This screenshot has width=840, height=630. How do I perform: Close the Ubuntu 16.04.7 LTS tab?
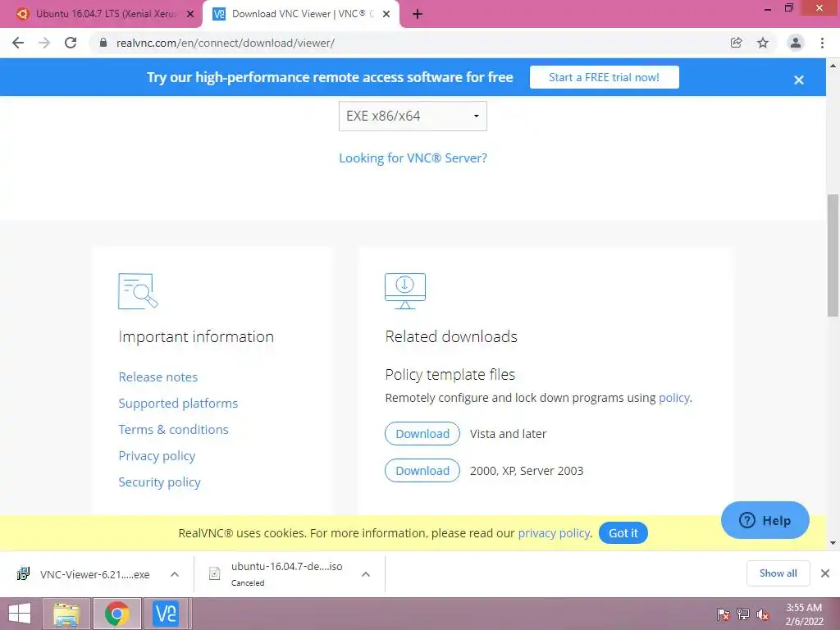pyautogui.click(x=190, y=15)
